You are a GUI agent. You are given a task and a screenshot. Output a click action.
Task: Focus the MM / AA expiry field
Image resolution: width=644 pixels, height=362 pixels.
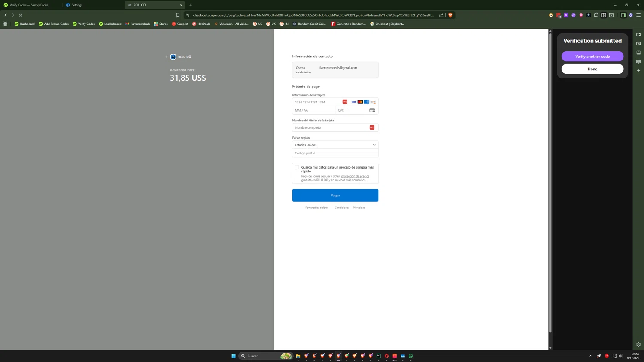point(314,110)
